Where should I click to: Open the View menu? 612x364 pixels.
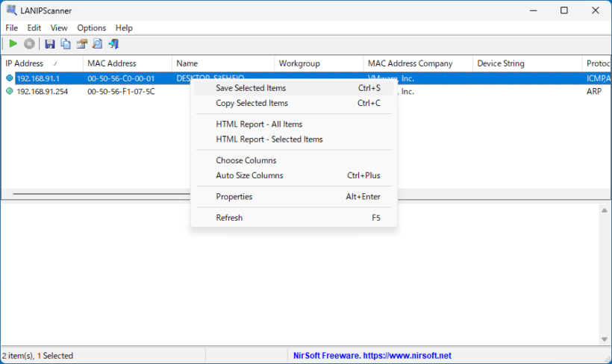coord(59,28)
